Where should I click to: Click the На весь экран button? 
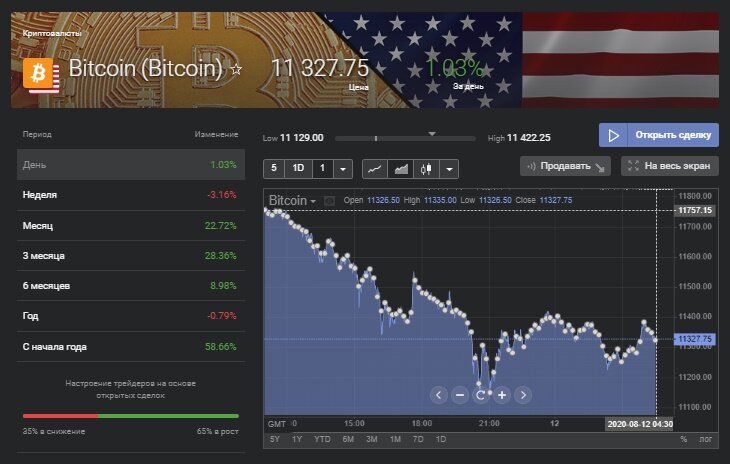(x=670, y=166)
